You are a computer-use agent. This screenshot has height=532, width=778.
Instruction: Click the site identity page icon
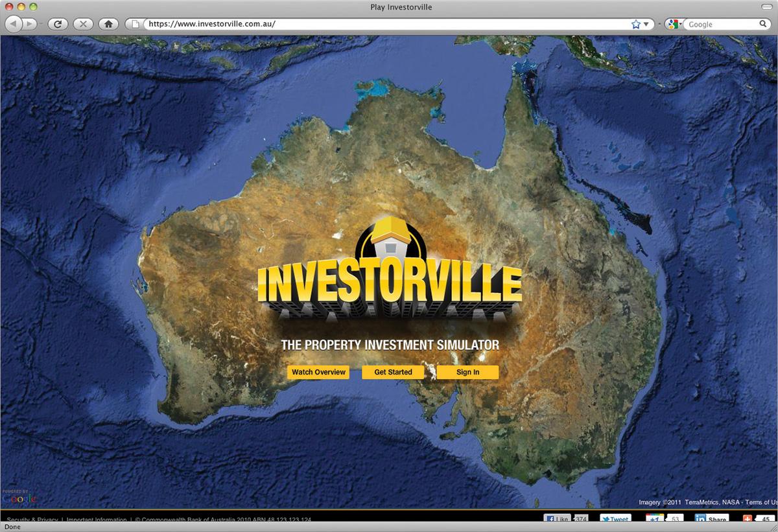(x=136, y=24)
